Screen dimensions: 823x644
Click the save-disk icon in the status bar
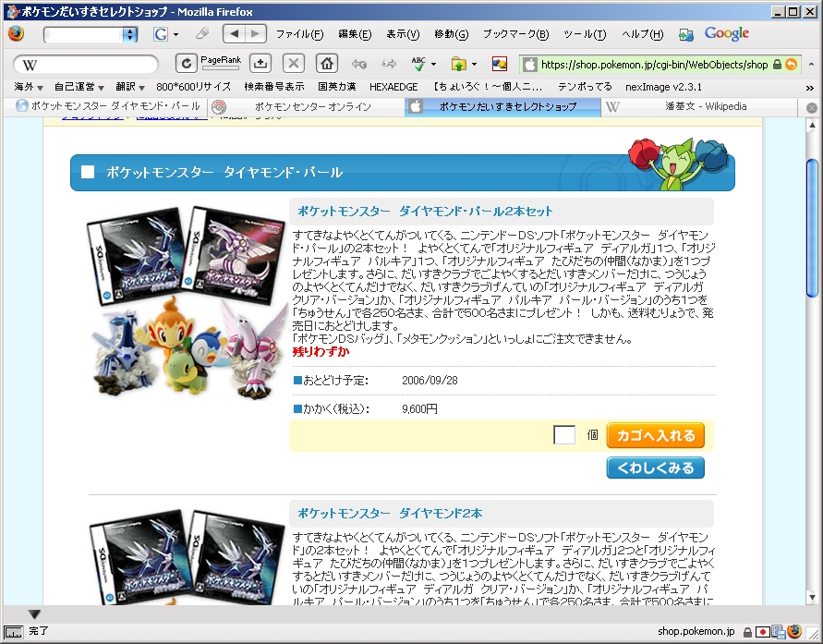778,632
